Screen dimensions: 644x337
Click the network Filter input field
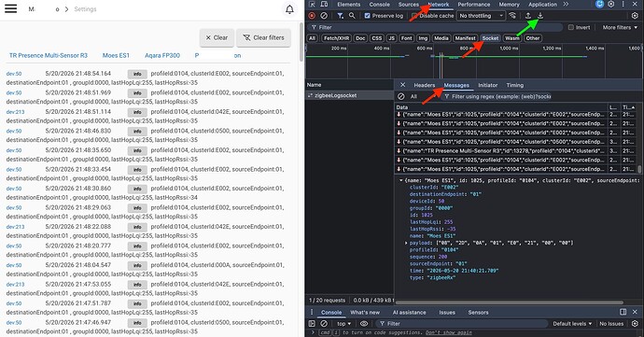click(x=436, y=27)
